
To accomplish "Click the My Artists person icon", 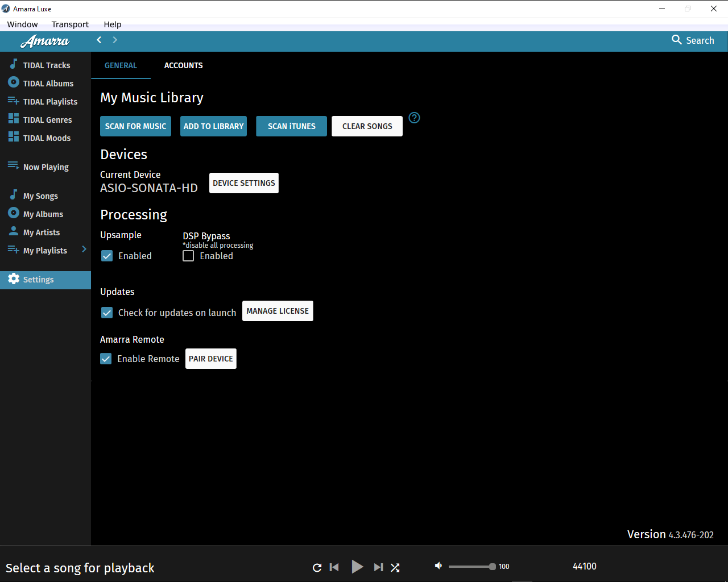I will (13, 231).
